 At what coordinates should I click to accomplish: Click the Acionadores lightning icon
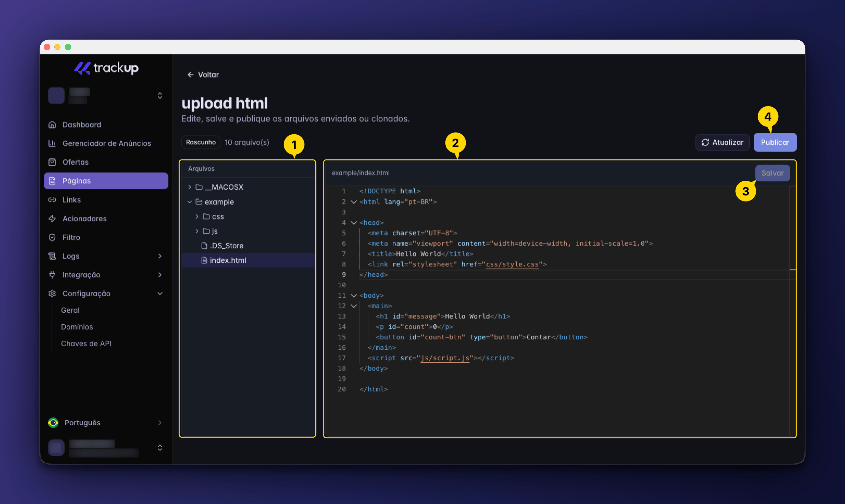click(52, 218)
